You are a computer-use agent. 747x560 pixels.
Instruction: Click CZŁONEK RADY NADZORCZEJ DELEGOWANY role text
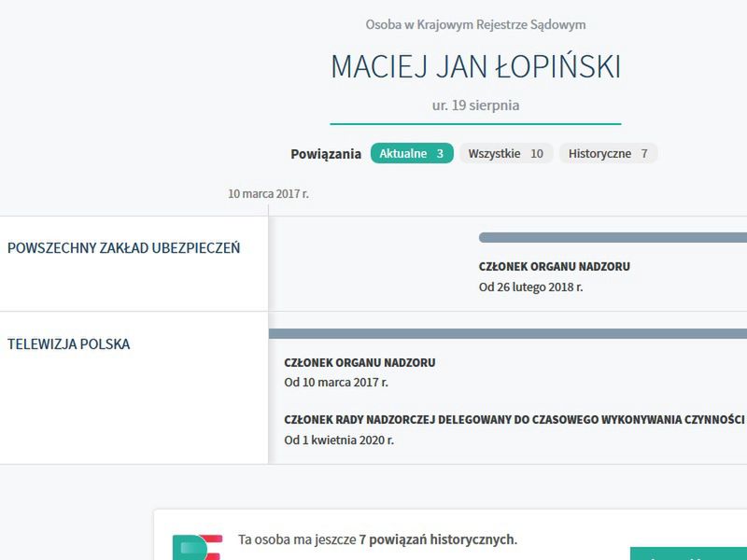click(x=514, y=420)
